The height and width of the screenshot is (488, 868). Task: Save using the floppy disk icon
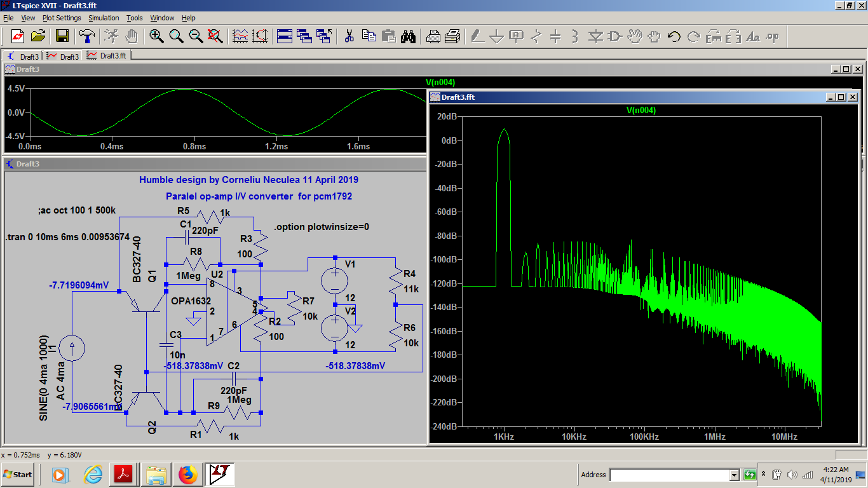pos(63,36)
